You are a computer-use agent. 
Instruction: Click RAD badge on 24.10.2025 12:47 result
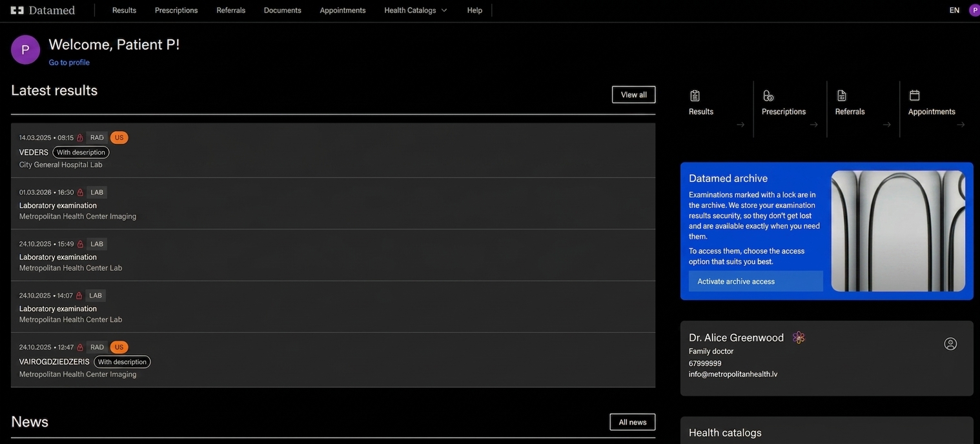tap(97, 347)
